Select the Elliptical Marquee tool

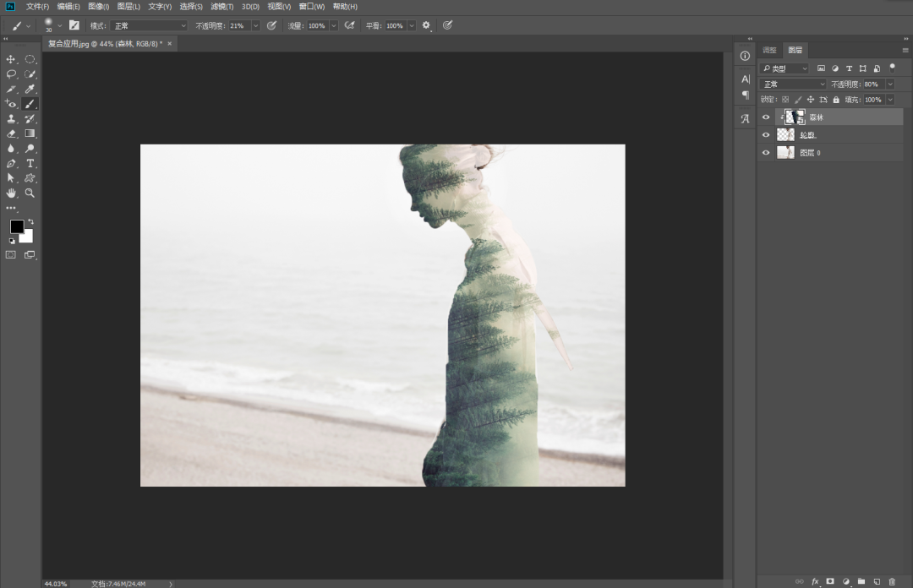tap(30, 59)
